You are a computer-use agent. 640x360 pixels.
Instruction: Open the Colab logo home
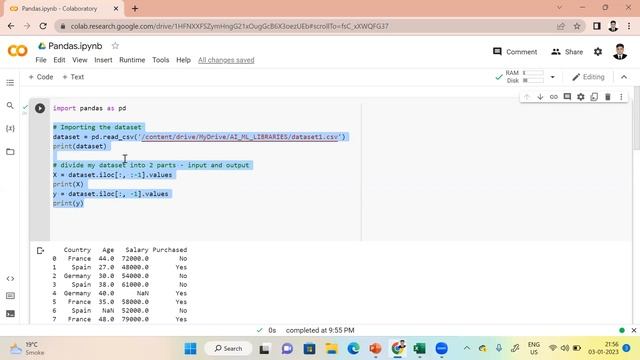[x=18, y=51]
